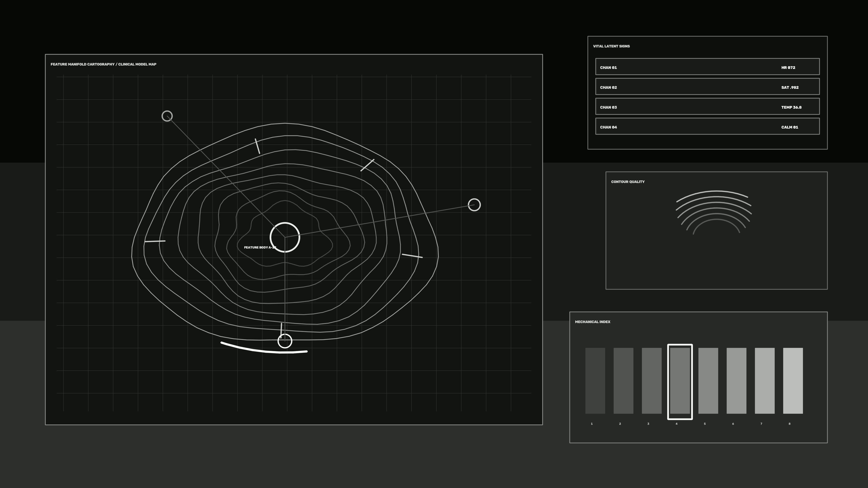
Task: Click the SAT .982 reading
Action: tap(790, 88)
